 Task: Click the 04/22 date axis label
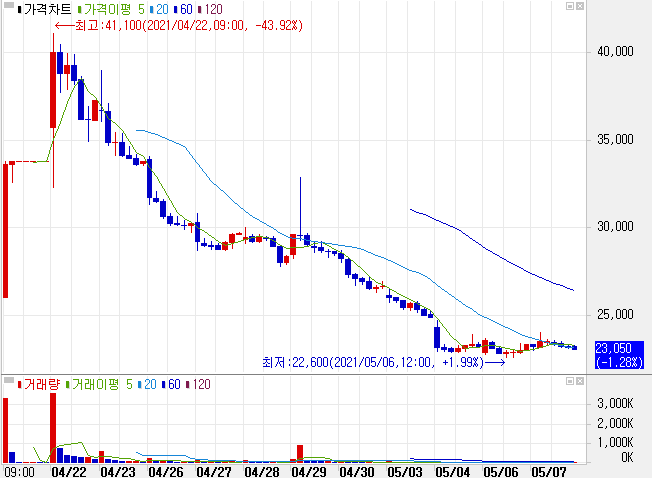pos(69,472)
